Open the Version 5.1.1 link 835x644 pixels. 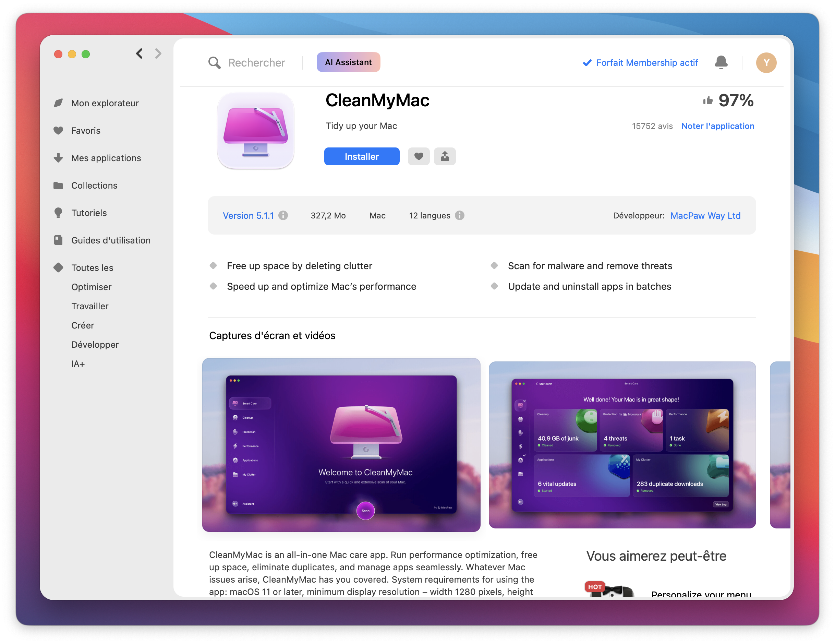[249, 216]
